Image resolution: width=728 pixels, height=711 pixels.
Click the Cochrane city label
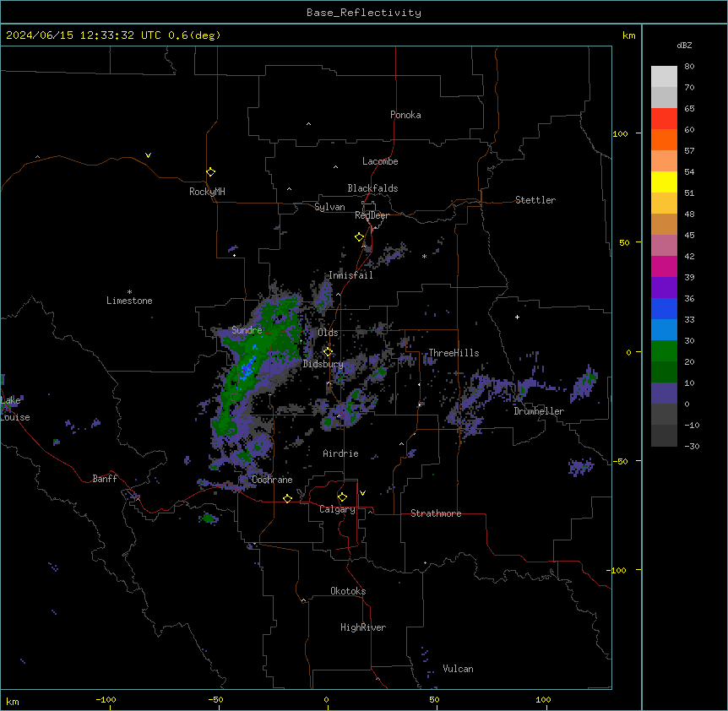(272, 480)
